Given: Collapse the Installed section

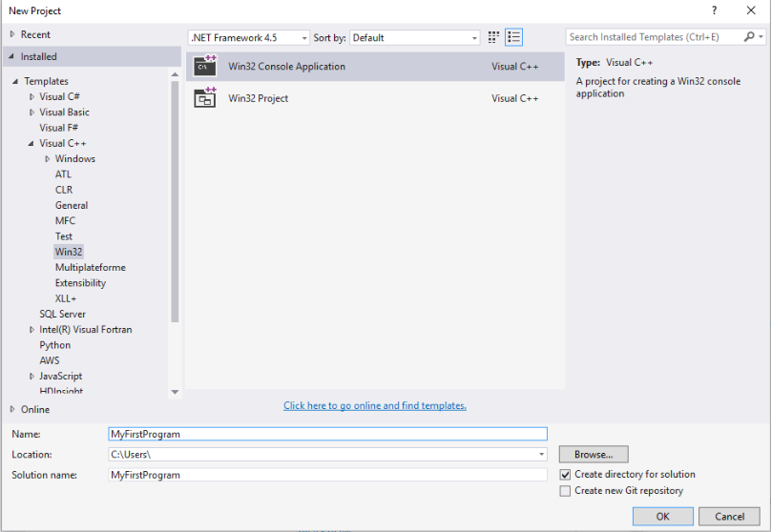Looking at the screenshot, I should pos(11,56).
